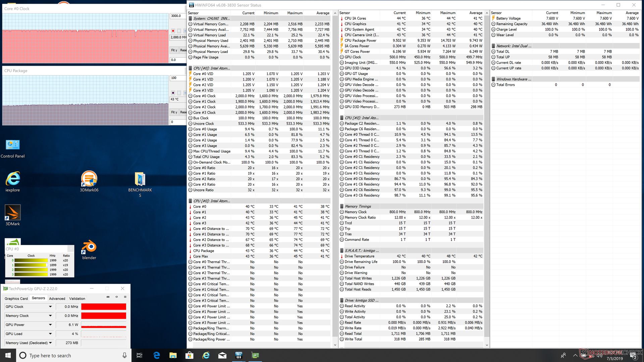The height and width of the screenshot is (362, 644).
Task: Click the microphone icon in search box
Action: (124, 355)
